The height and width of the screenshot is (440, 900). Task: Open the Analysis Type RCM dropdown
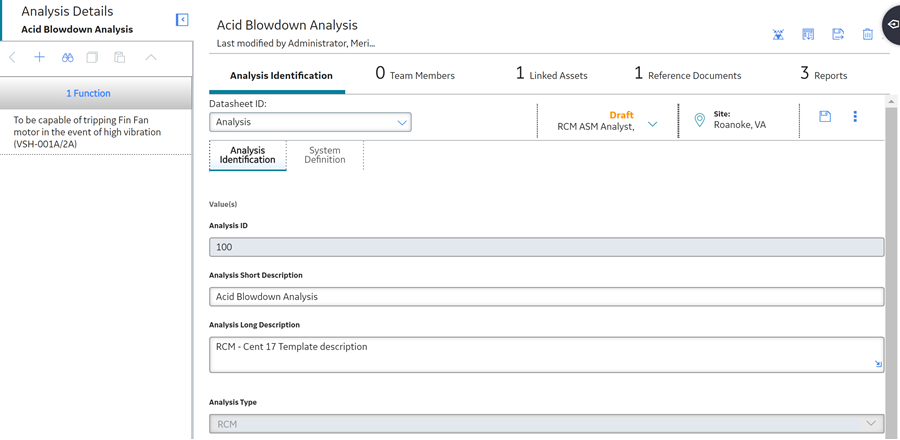[546, 424]
